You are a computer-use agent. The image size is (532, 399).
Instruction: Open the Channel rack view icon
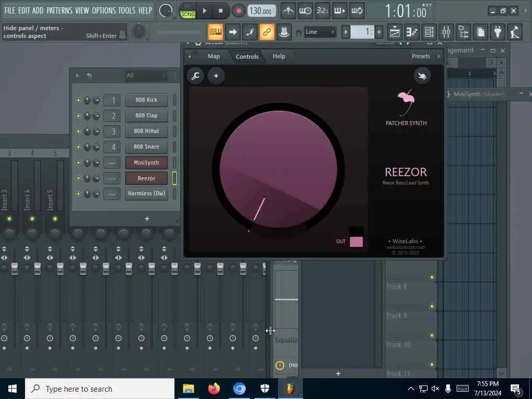coord(429,32)
